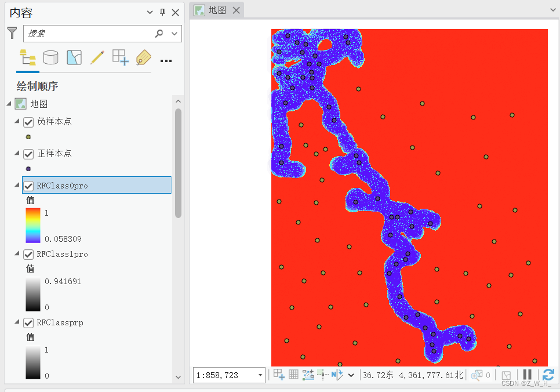The height and width of the screenshot is (392, 560).
Task: Click the search magnifier icon
Action: click(159, 33)
